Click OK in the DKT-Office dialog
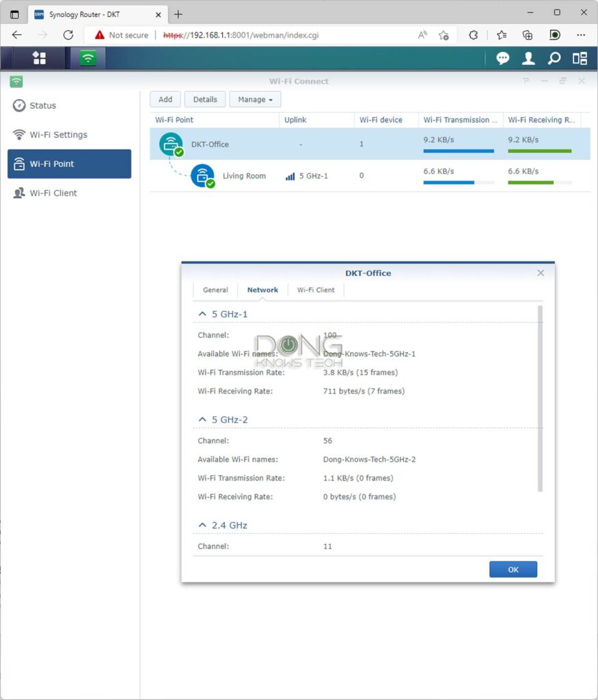The height and width of the screenshot is (700, 598). click(x=513, y=569)
